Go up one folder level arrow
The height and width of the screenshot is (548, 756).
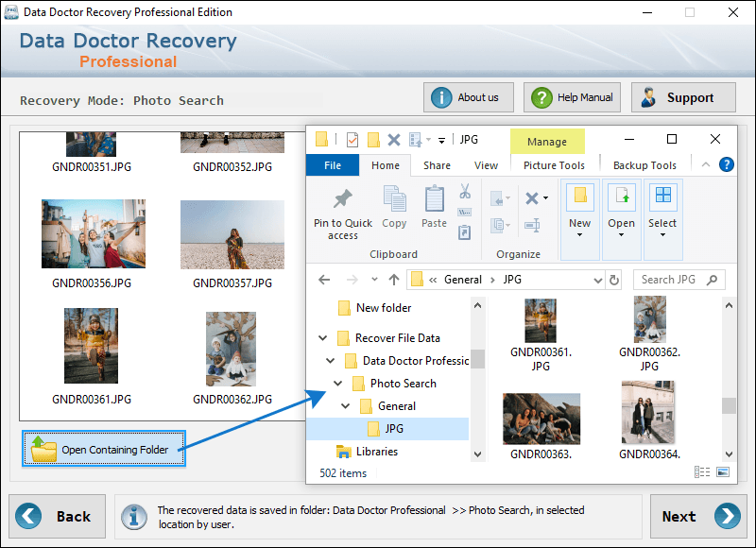pos(394,280)
